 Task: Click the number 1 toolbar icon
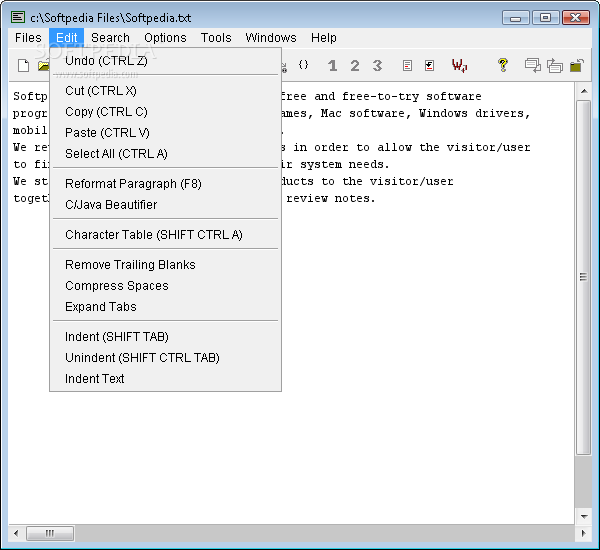333,65
